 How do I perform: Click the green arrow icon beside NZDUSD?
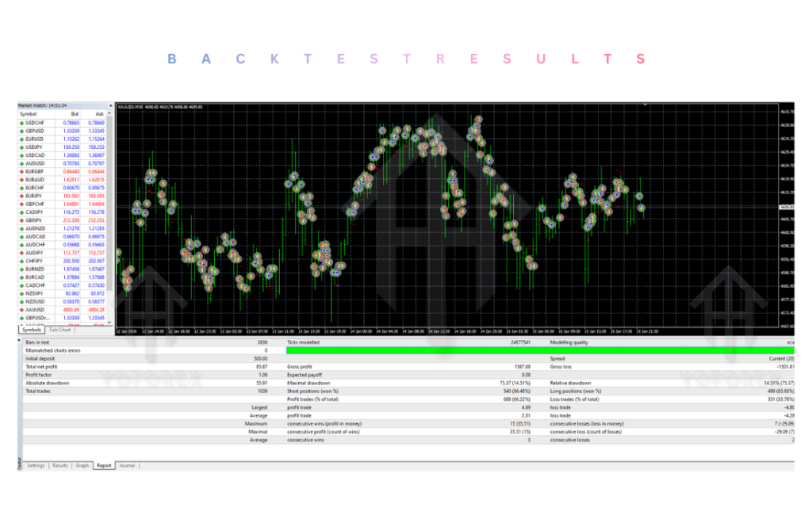[x=22, y=301]
